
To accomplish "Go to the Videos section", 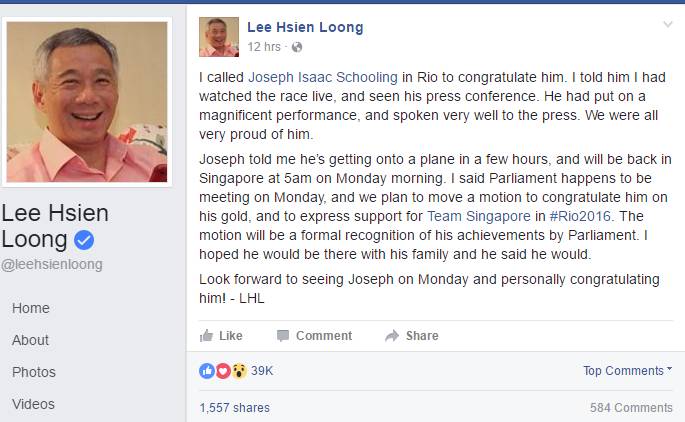I will (x=33, y=404).
